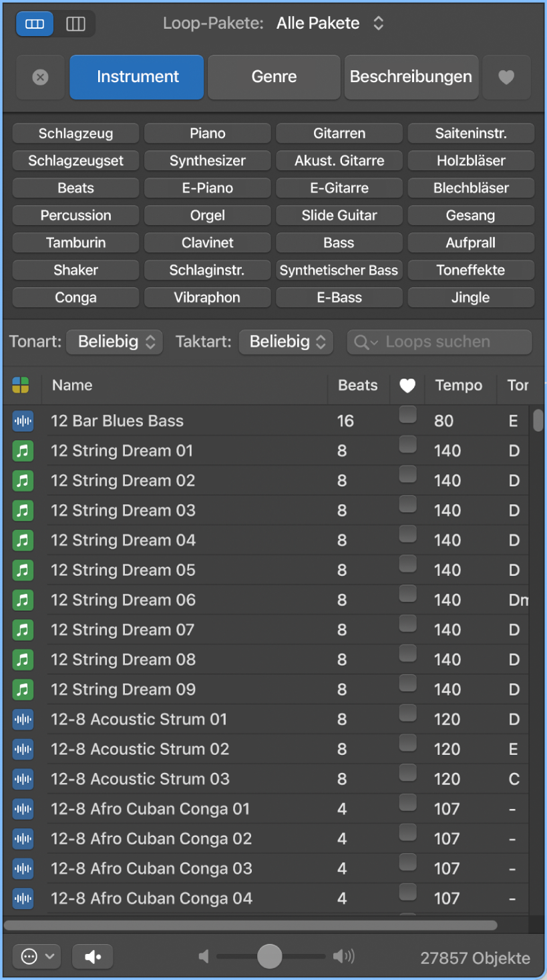Mark 12 Bar Blues Bass as favorite
The width and height of the screenshot is (547, 980).
(x=407, y=415)
